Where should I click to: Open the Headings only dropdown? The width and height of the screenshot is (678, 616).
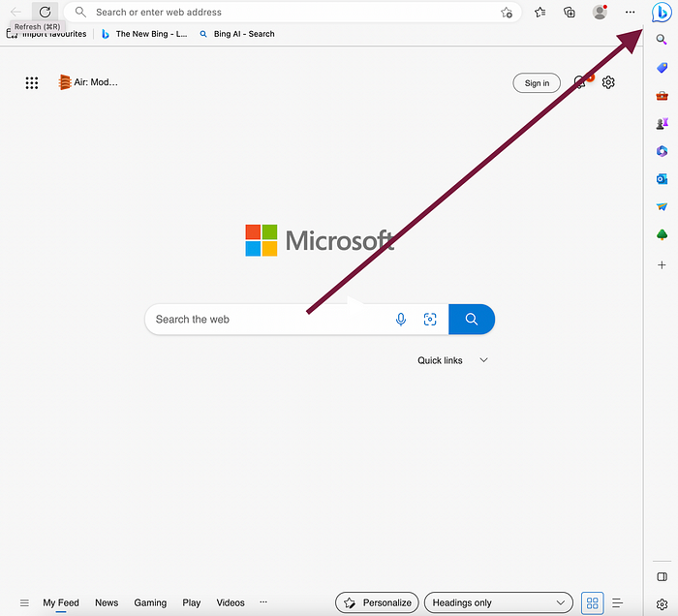pos(499,602)
